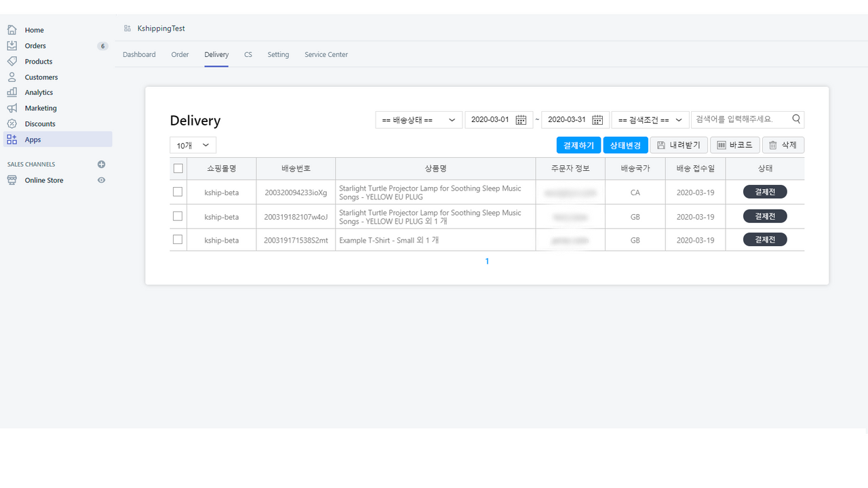Click the 상태변경 status change button
The height and width of the screenshot is (488, 868).
(x=625, y=145)
